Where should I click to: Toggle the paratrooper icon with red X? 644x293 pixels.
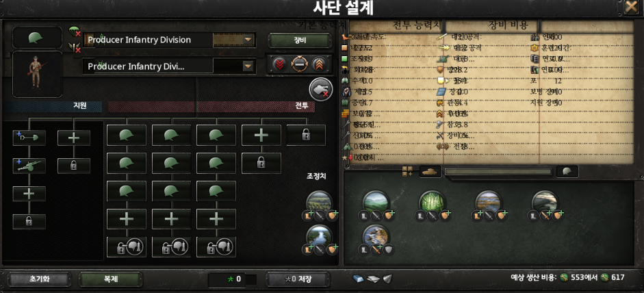[x=75, y=31]
